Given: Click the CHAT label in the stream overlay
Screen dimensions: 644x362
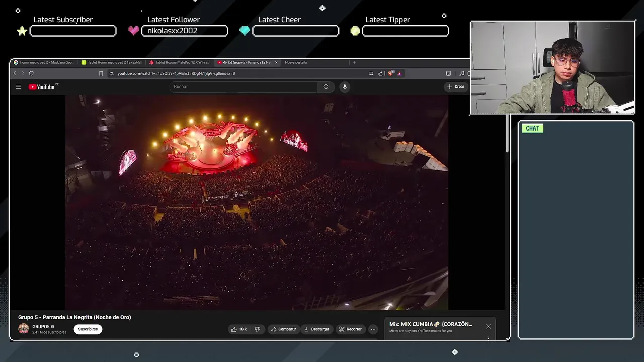Looking at the screenshot, I should coord(532,128).
